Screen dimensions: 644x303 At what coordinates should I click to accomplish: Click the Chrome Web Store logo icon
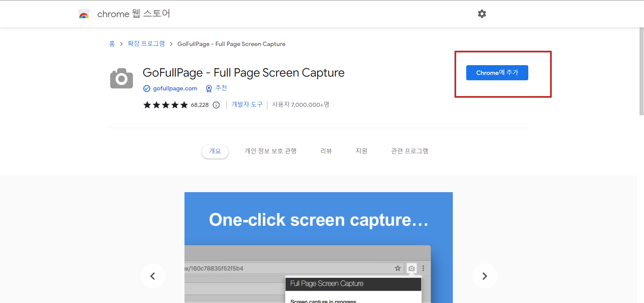point(84,14)
